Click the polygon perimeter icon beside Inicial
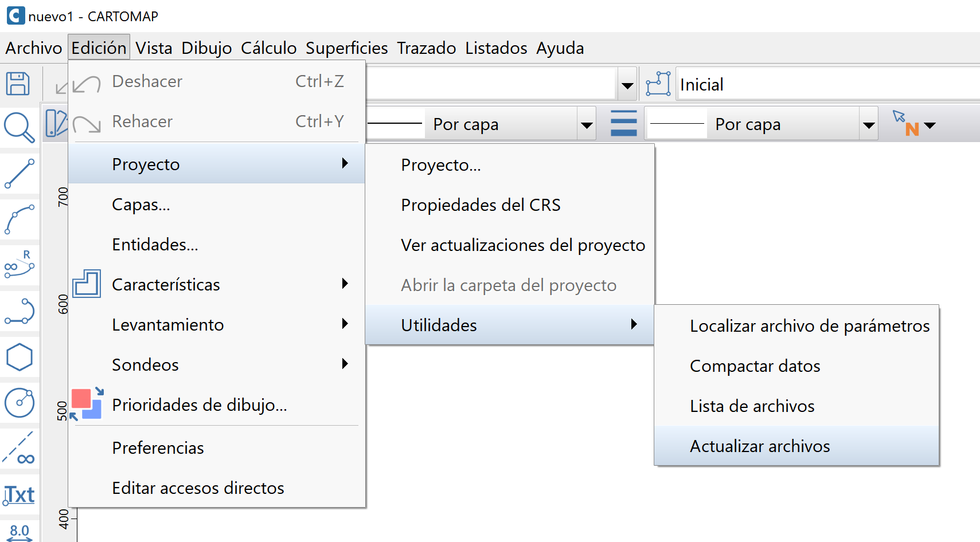980x542 pixels. tap(658, 83)
